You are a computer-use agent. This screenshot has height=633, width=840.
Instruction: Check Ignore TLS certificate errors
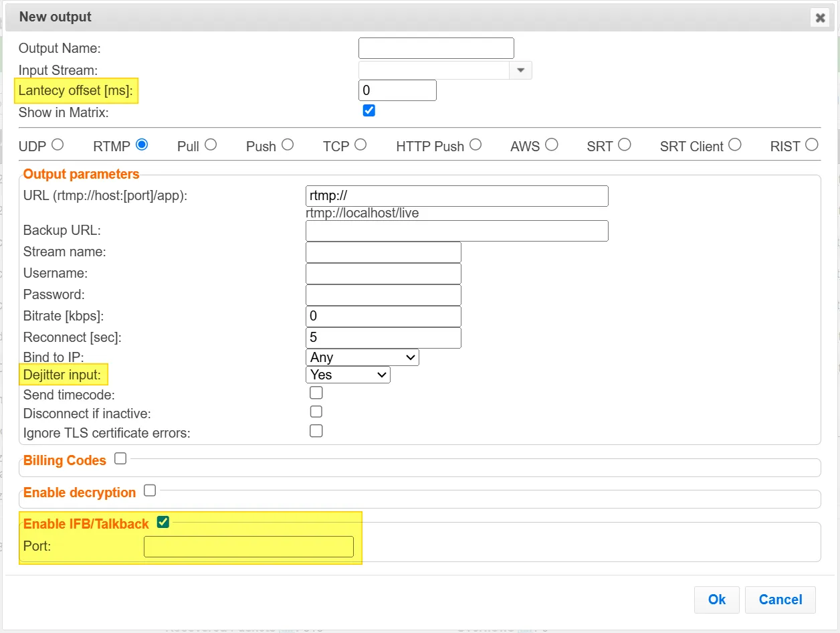[x=316, y=431]
